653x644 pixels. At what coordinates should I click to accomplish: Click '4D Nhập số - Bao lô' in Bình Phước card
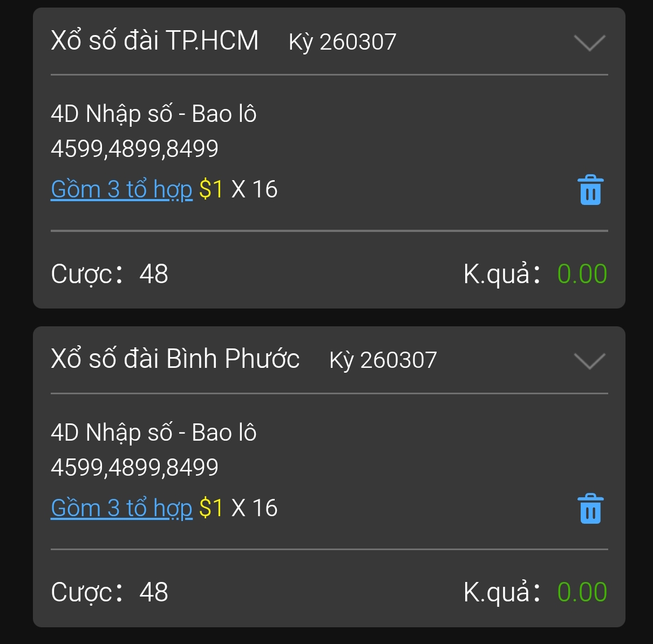pyautogui.click(x=154, y=433)
